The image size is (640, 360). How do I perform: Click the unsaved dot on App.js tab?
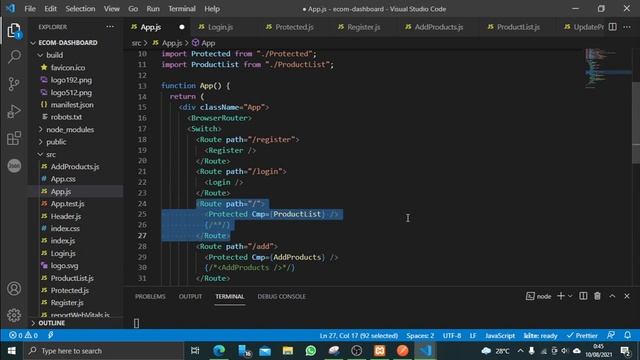(182, 27)
